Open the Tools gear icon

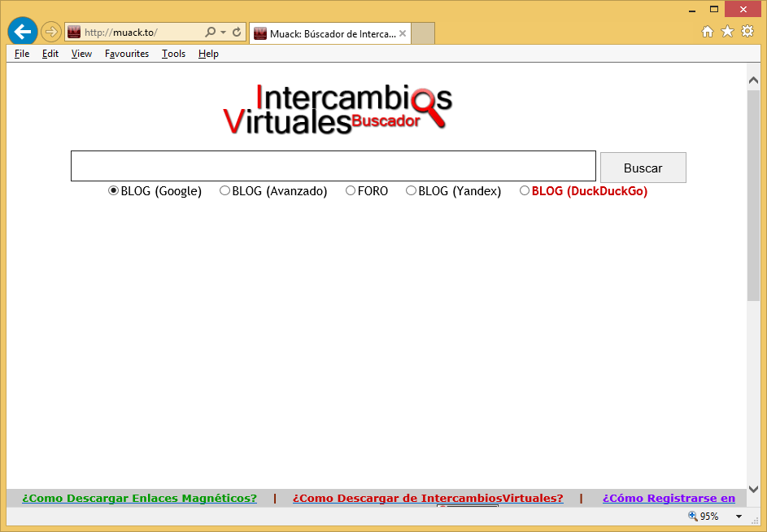(x=747, y=32)
